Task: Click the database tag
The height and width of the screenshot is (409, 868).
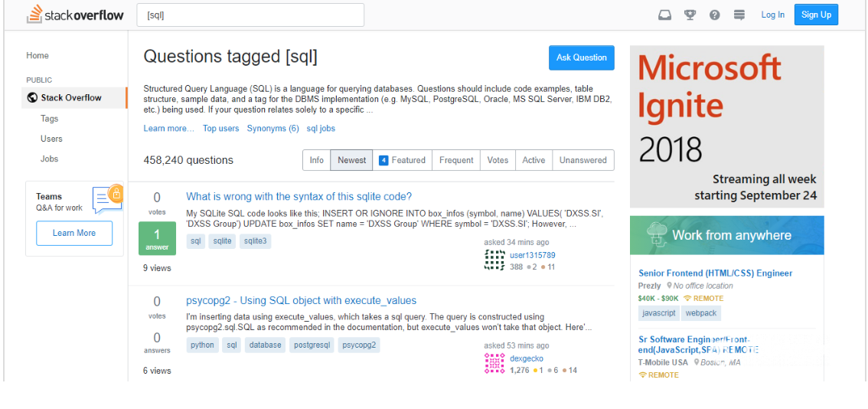Action: [x=265, y=345]
